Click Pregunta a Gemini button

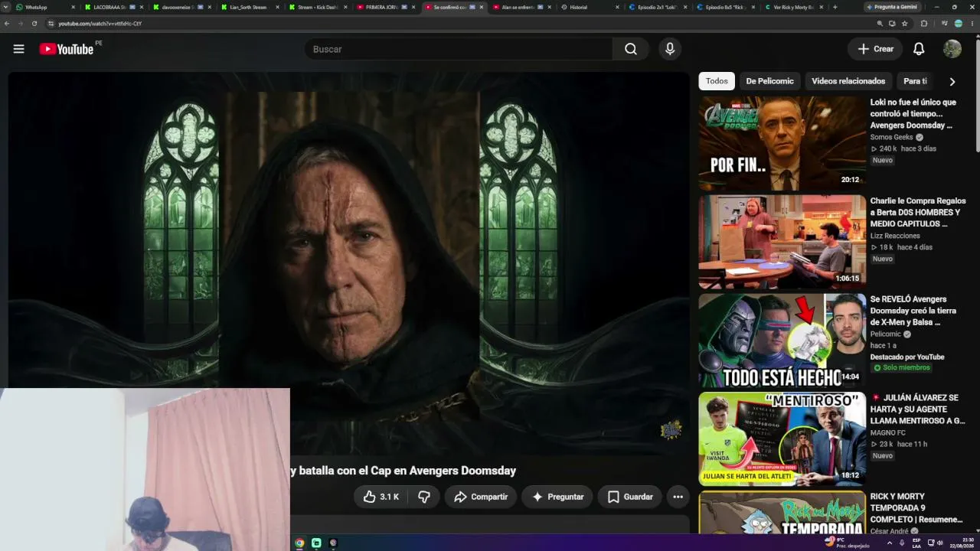(891, 7)
